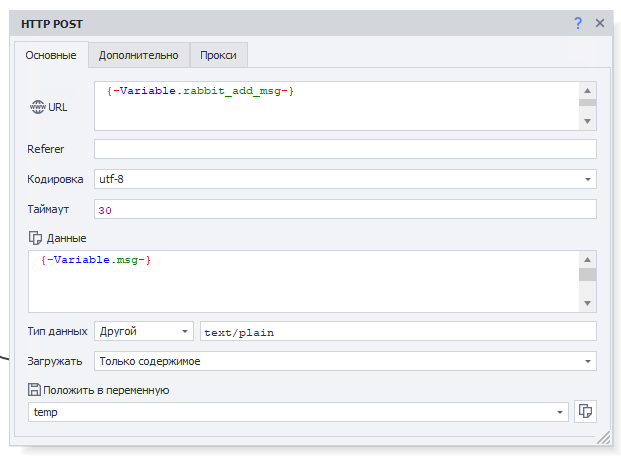The image size is (621, 463).
Task: Click the Данные field scrollbar thumb
Action: (588, 274)
